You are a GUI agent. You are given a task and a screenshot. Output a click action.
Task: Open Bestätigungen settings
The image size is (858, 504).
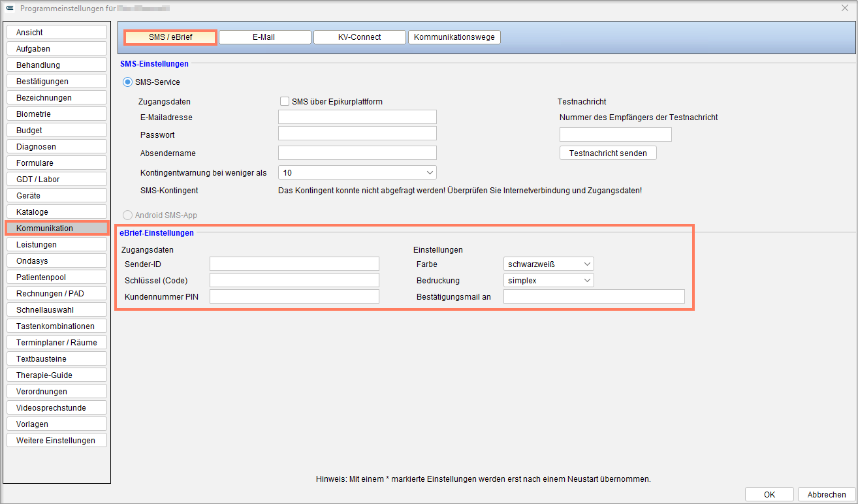point(57,81)
